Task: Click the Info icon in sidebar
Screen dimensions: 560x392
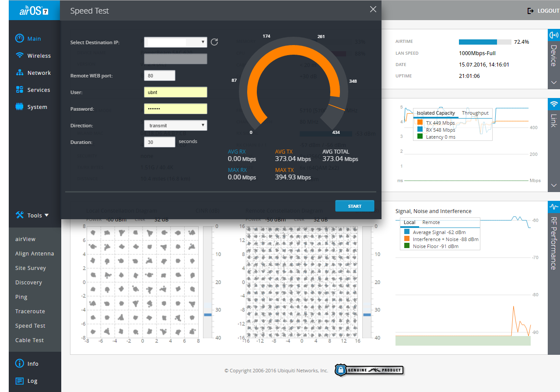Action: pyautogui.click(x=19, y=364)
